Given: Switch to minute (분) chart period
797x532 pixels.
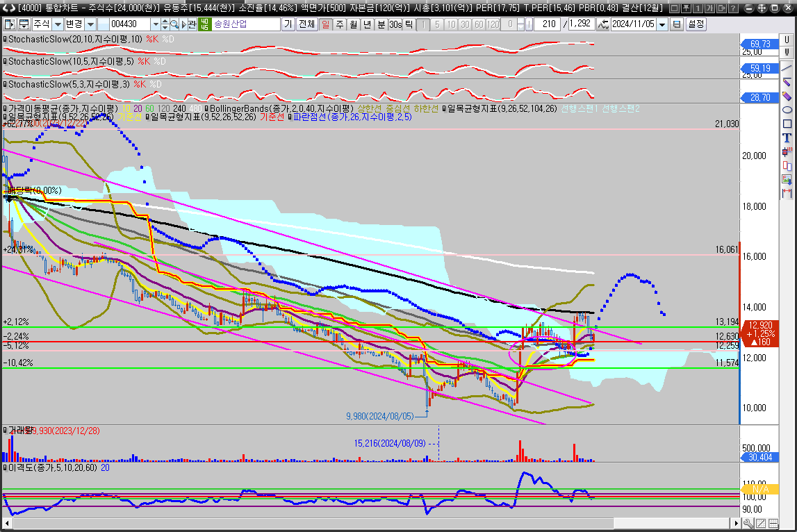Looking at the screenshot, I should pos(381,24).
